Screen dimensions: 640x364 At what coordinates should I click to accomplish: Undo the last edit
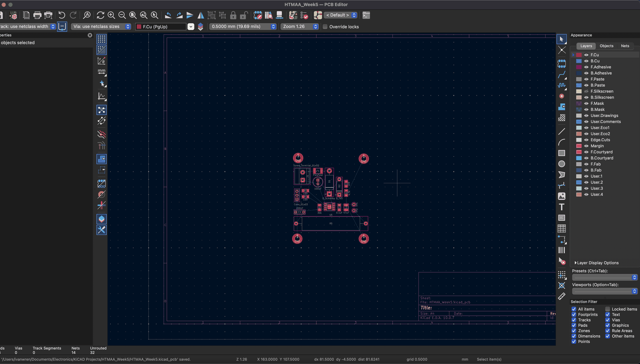pyautogui.click(x=62, y=15)
